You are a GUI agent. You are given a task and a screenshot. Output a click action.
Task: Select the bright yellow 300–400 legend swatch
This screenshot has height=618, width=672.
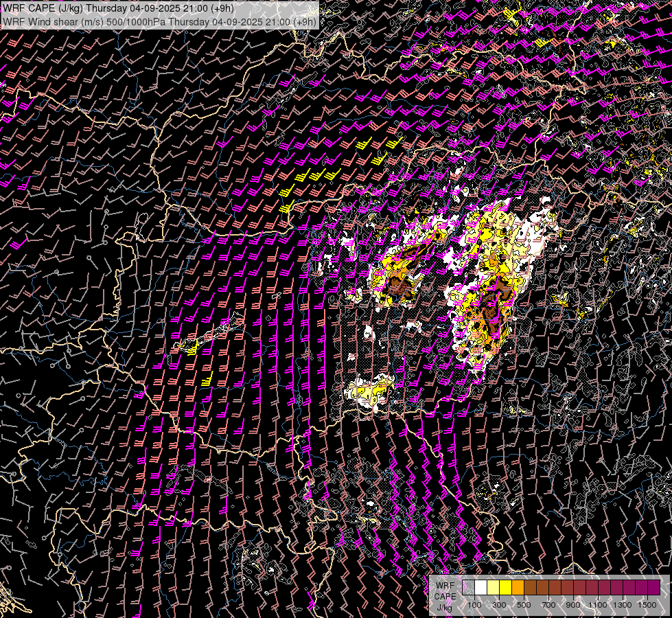tap(506, 588)
